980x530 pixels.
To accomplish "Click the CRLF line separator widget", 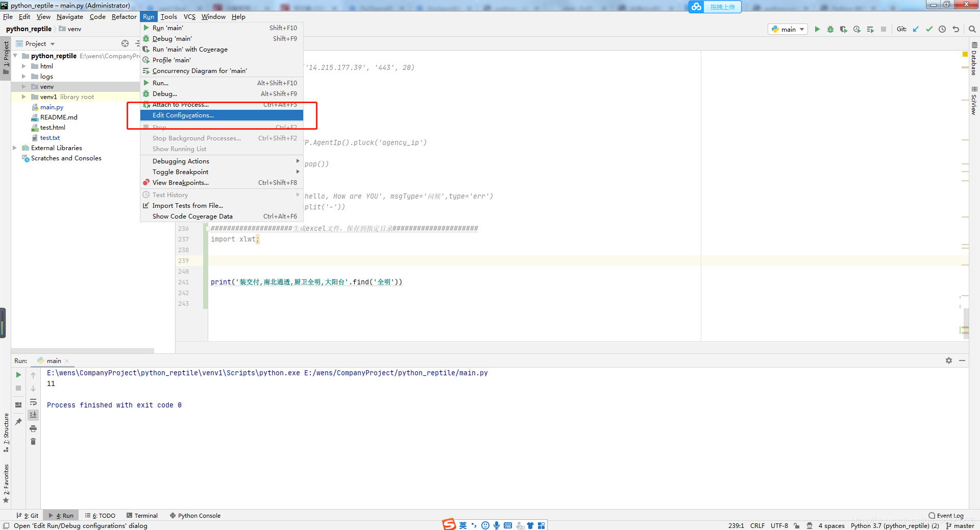I will click(x=757, y=525).
